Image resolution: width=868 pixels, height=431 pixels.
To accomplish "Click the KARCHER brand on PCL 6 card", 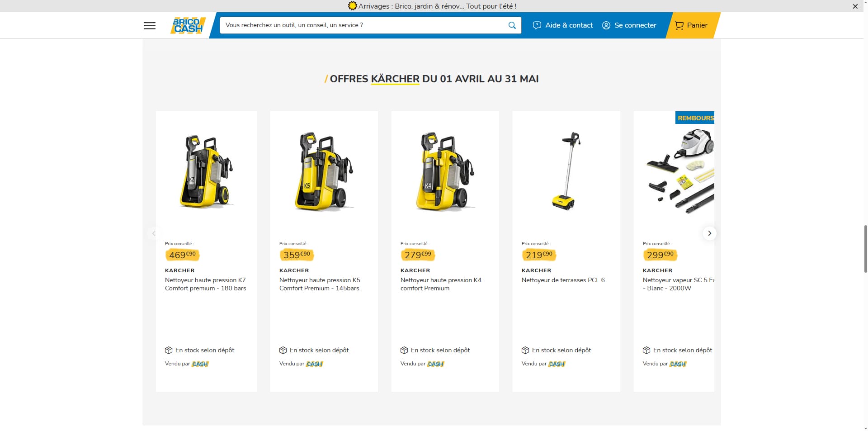I will tap(537, 270).
